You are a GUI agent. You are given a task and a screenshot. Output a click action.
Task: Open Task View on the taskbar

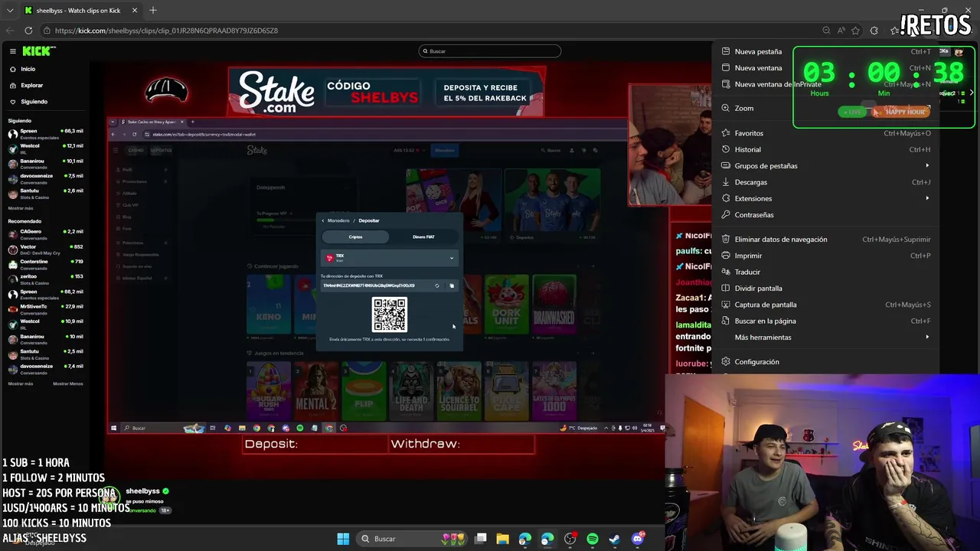(x=481, y=539)
